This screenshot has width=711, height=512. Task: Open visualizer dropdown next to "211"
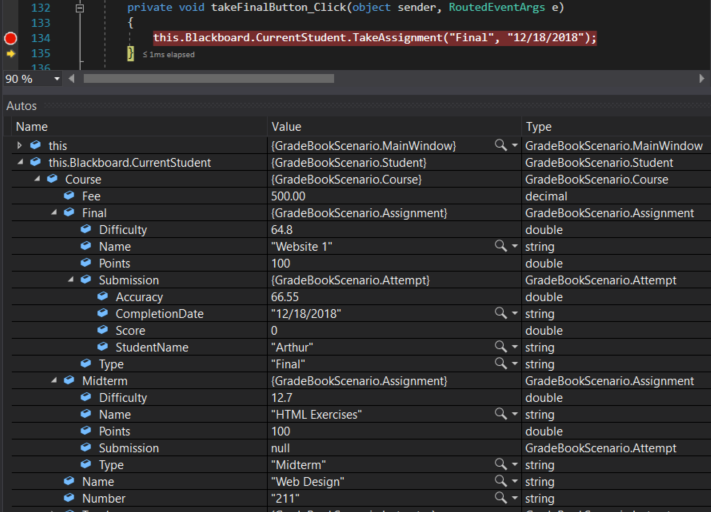(515, 498)
